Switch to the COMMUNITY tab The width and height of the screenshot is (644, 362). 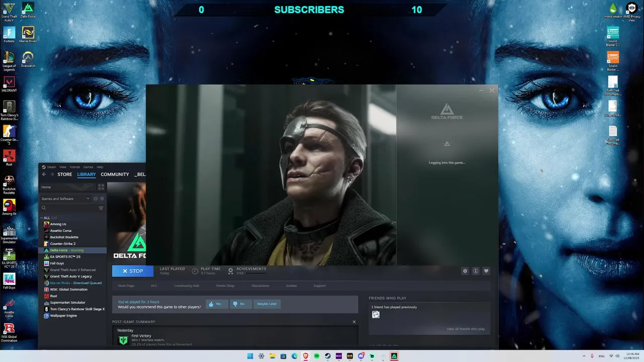point(115,174)
